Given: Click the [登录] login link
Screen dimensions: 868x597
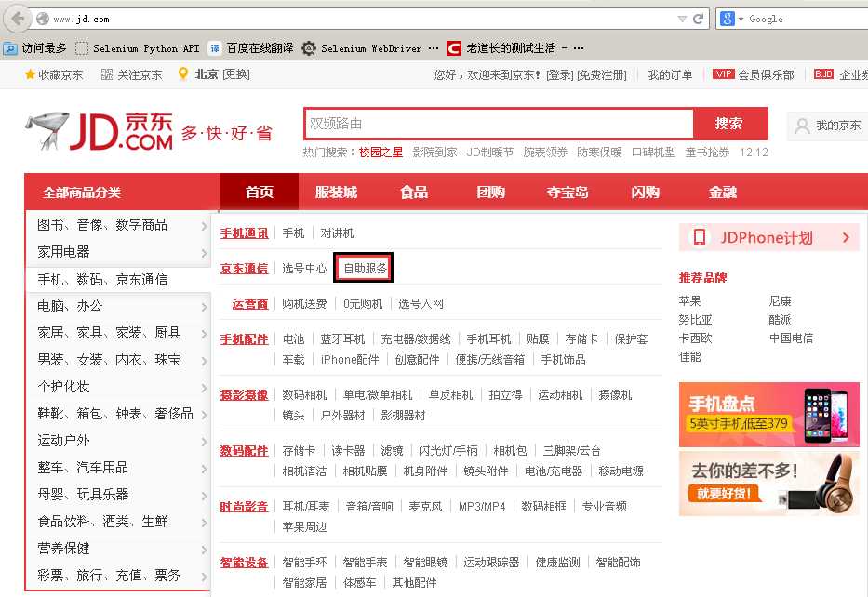Looking at the screenshot, I should (x=560, y=75).
